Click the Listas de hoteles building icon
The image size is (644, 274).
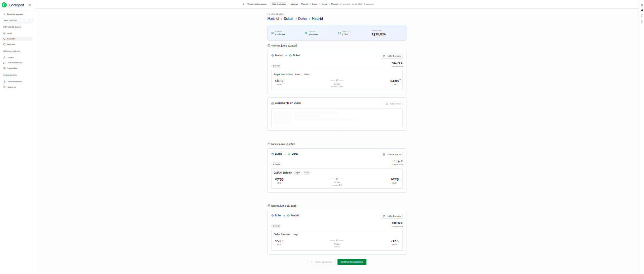4,82
